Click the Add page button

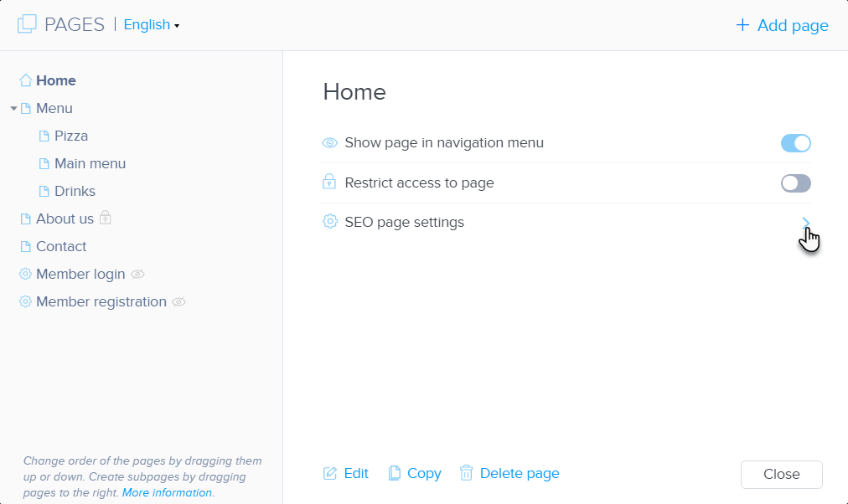(782, 26)
